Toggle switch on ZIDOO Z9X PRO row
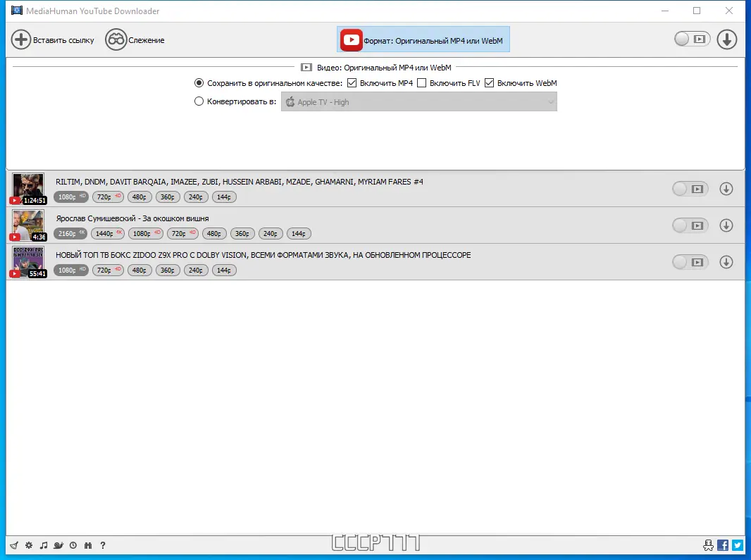The image size is (751, 560). coord(690,262)
